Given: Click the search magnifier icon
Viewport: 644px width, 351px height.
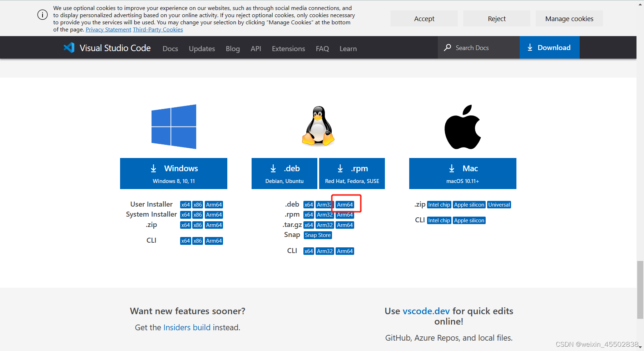Looking at the screenshot, I should point(447,48).
